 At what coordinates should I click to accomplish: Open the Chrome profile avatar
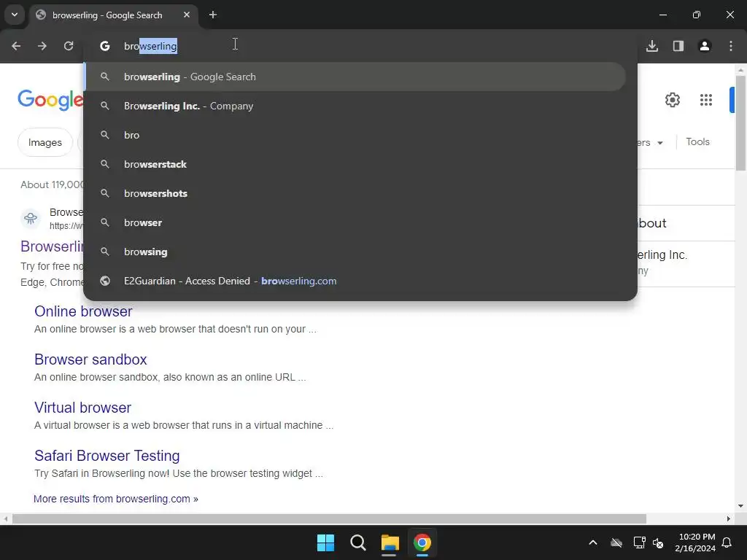pyautogui.click(x=705, y=46)
